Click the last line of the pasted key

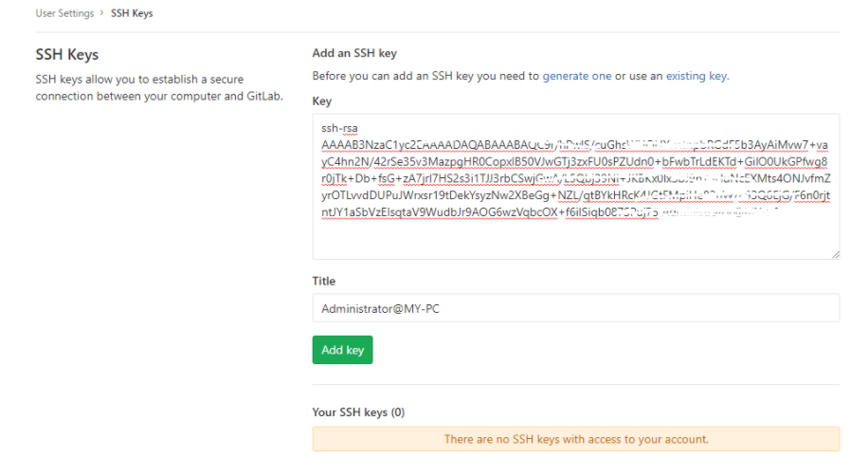493,213
